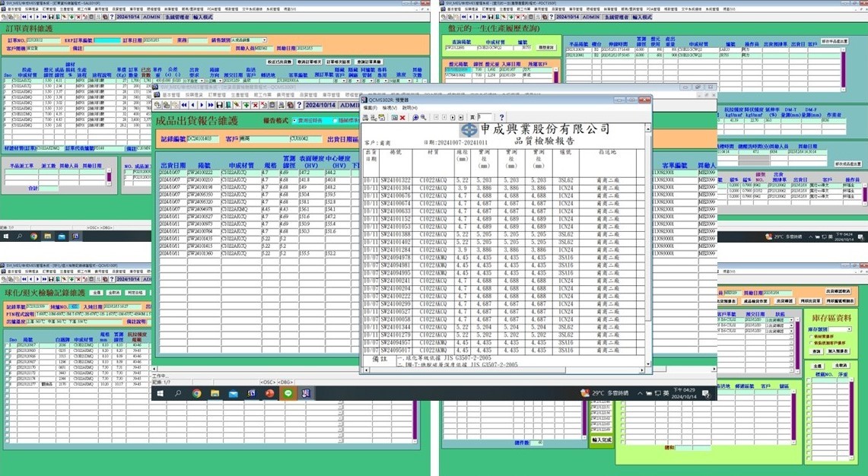Click the print icon in QCMS302R preview toolbar
The height and width of the screenshot is (476, 868).
pos(365,117)
